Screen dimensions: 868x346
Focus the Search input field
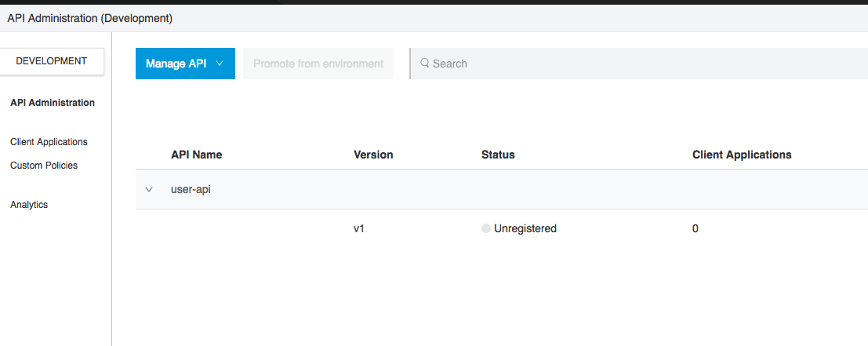pos(627,64)
